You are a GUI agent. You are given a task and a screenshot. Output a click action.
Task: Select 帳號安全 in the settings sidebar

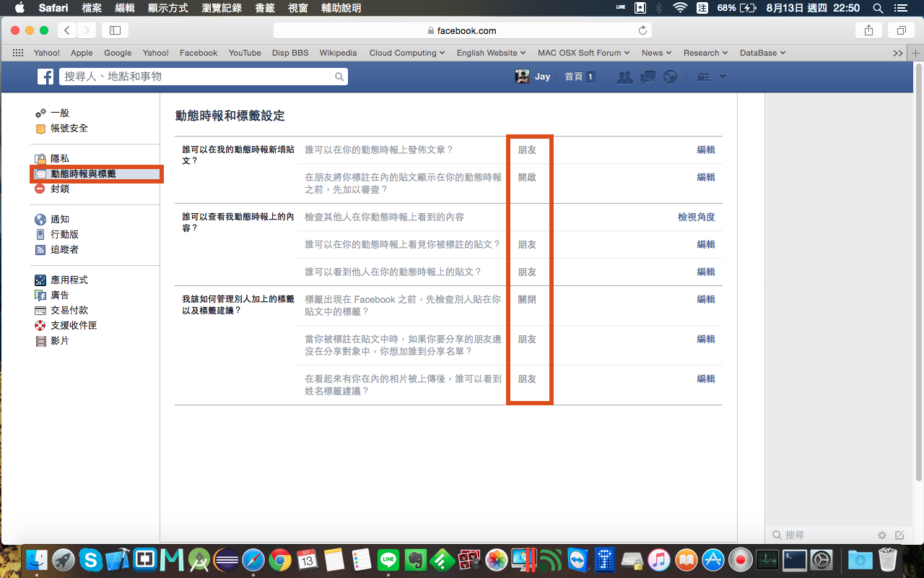pos(69,128)
